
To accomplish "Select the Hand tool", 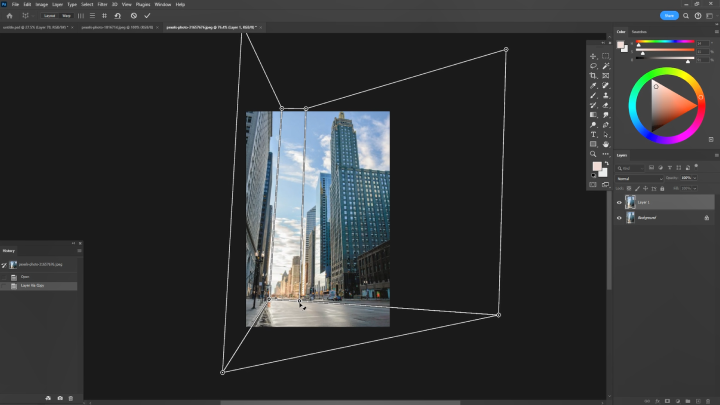I will (x=606, y=144).
